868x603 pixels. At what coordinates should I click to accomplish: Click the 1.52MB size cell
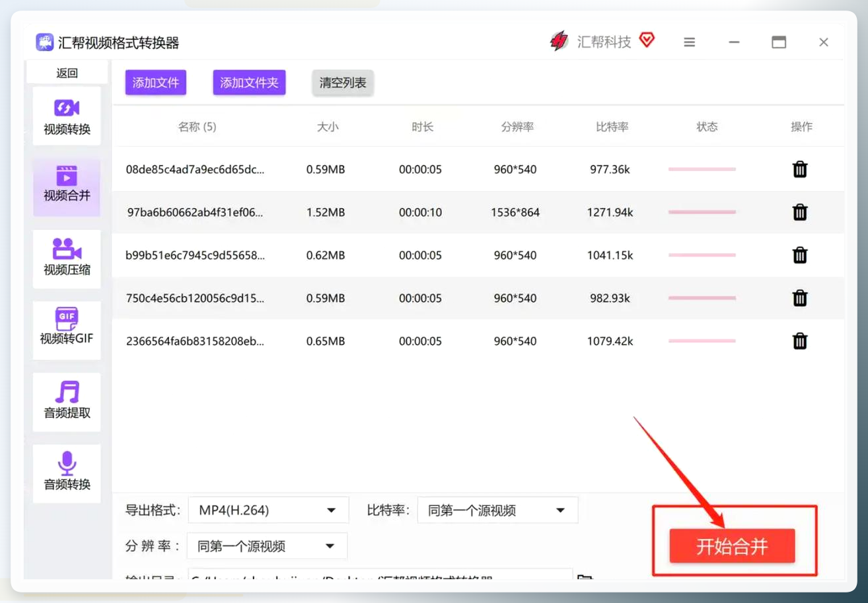pyautogui.click(x=326, y=213)
